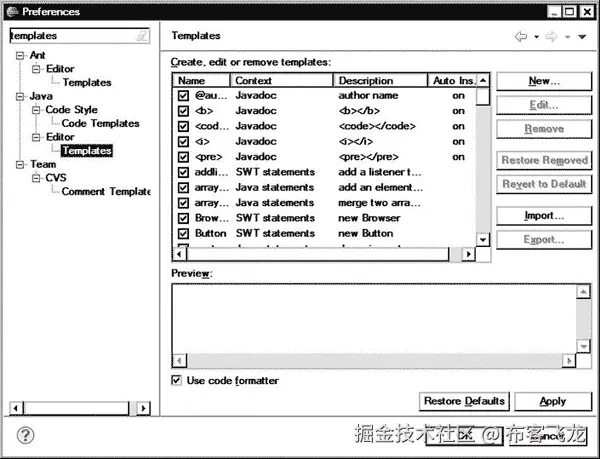Viewport: 600px width, 459px height.
Task: Click the template table horizontal scrollbar thumb
Action: tap(318, 254)
